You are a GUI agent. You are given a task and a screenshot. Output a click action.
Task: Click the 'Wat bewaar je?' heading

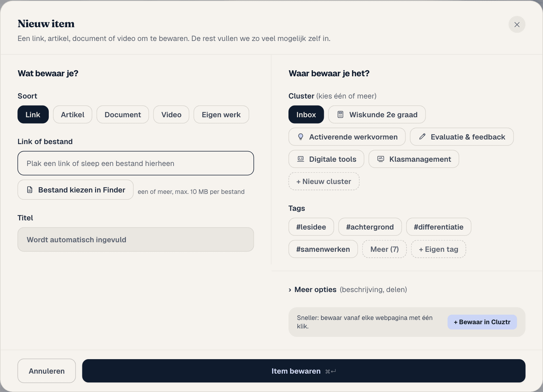pos(48,73)
